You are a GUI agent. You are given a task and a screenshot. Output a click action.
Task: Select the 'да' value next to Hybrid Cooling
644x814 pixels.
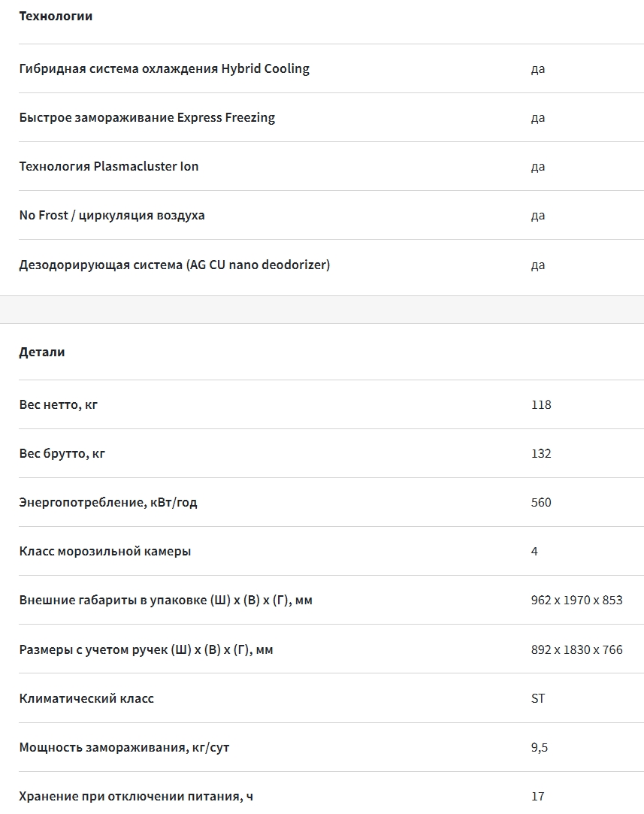coord(537,69)
